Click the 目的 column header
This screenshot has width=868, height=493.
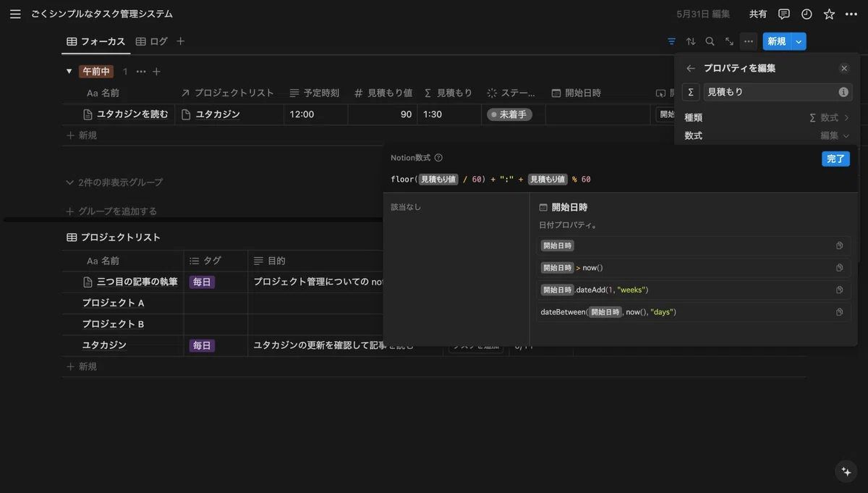(269, 261)
